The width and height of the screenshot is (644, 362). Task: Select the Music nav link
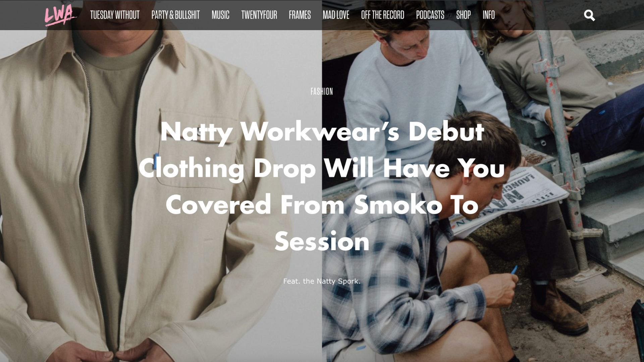coord(220,15)
